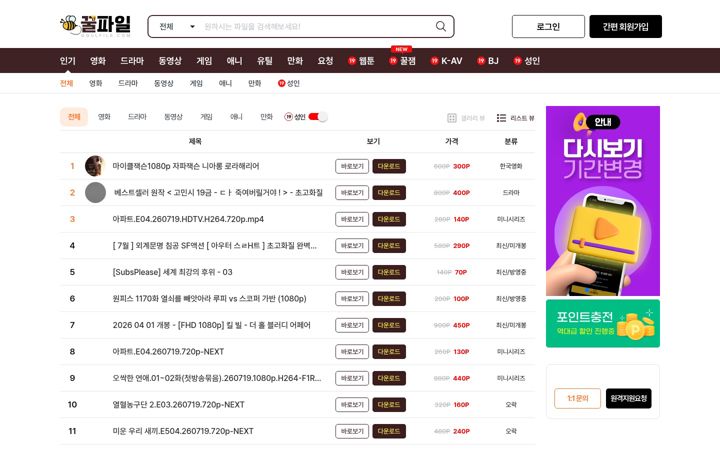The height and width of the screenshot is (450, 720).
Task: Click gray thumbnail of 베스트셀러 원작 row
Action: [x=96, y=192]
